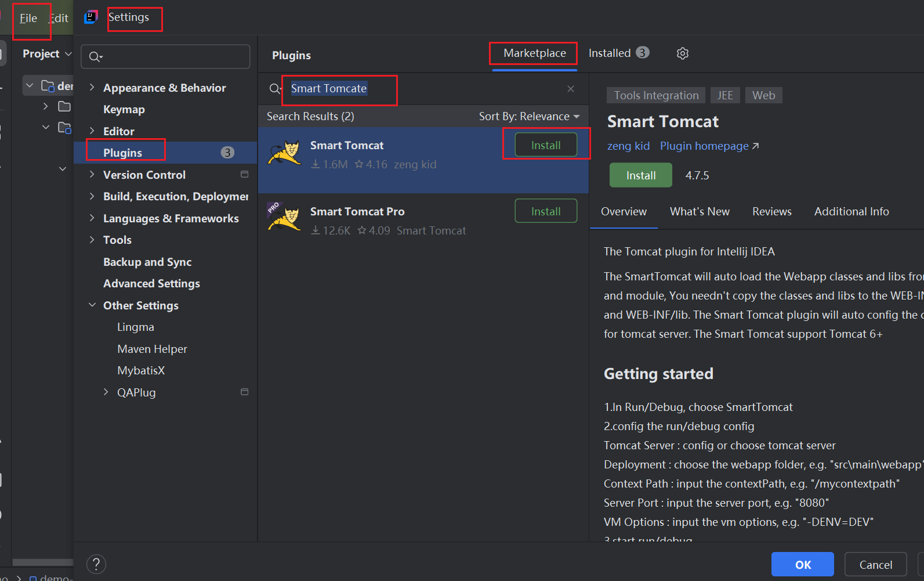The height and width of the screenshot is (581, 924).
Task: Click the JEE tag
Action: (x=724, y=95)
